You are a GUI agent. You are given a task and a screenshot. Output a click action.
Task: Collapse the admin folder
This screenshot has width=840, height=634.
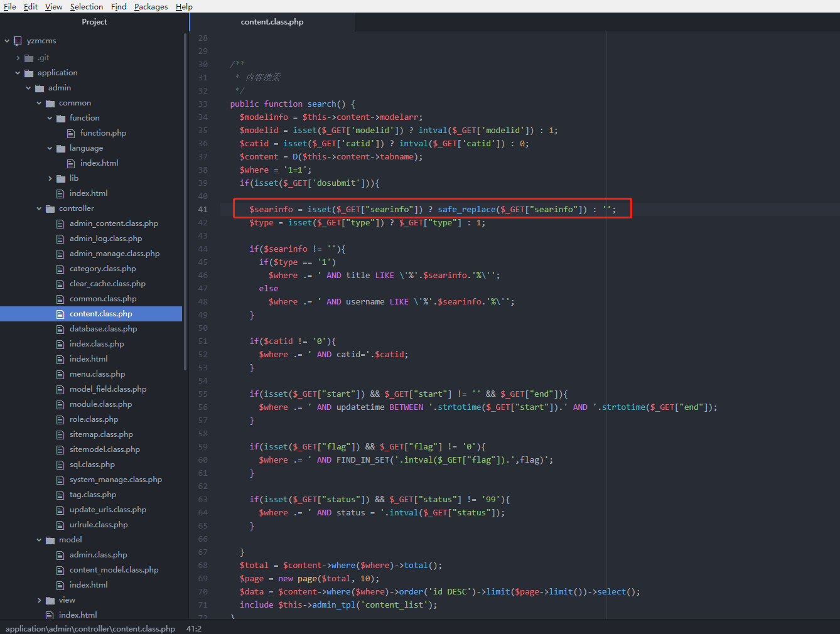[28, 88]
